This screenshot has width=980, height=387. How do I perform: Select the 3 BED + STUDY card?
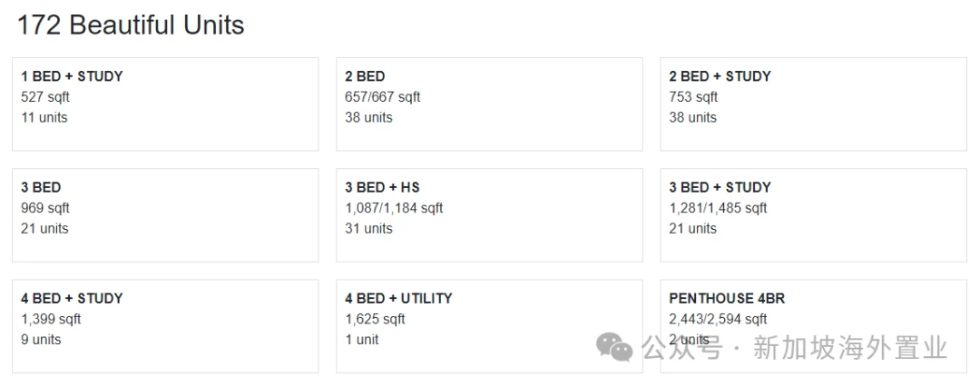813,214
